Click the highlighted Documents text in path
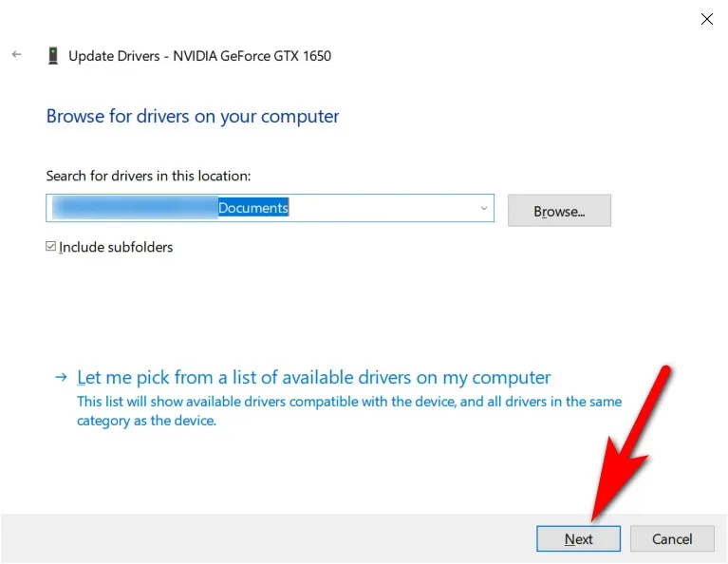The width and height of the screenshot is (728, 564). pos(252,208)
